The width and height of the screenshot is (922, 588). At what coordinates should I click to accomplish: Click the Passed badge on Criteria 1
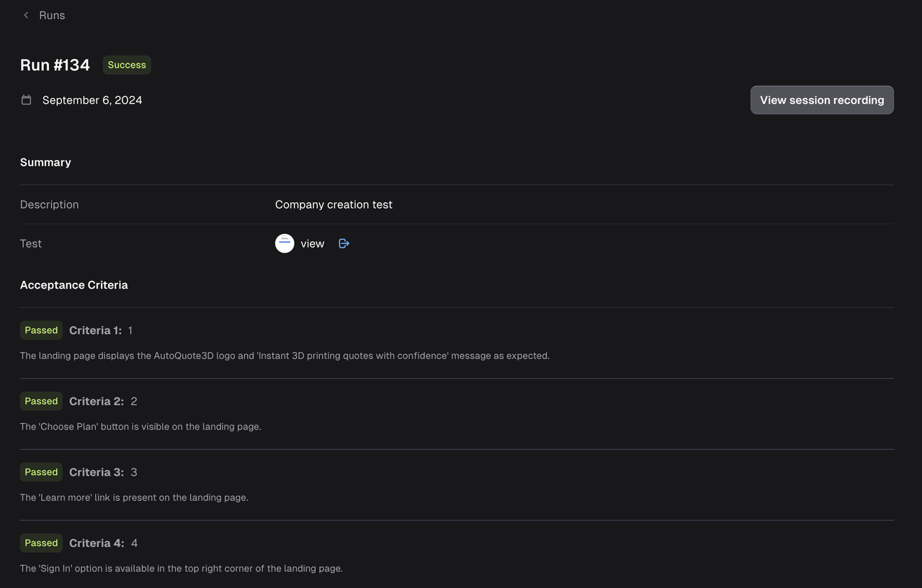[x=40, y=330]
